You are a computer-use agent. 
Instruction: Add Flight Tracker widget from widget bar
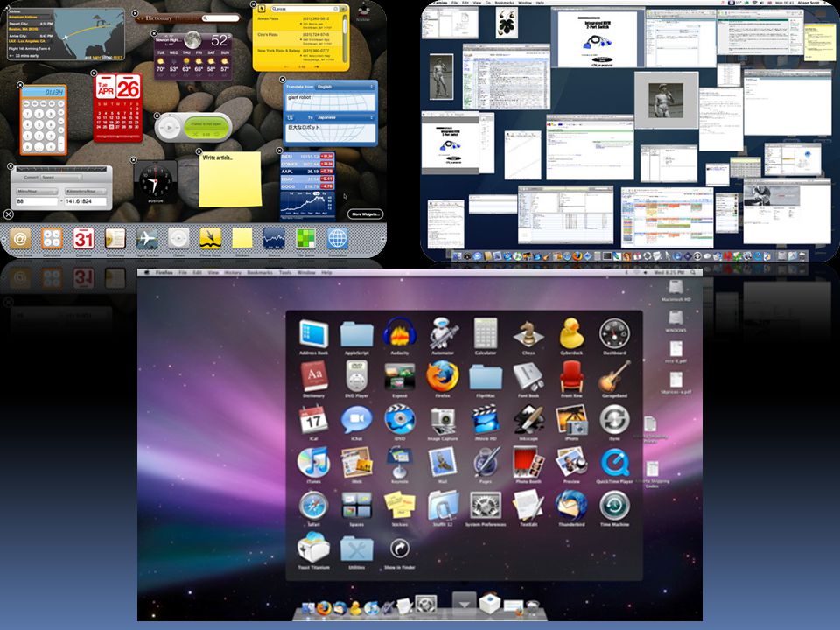pos(147,238)
